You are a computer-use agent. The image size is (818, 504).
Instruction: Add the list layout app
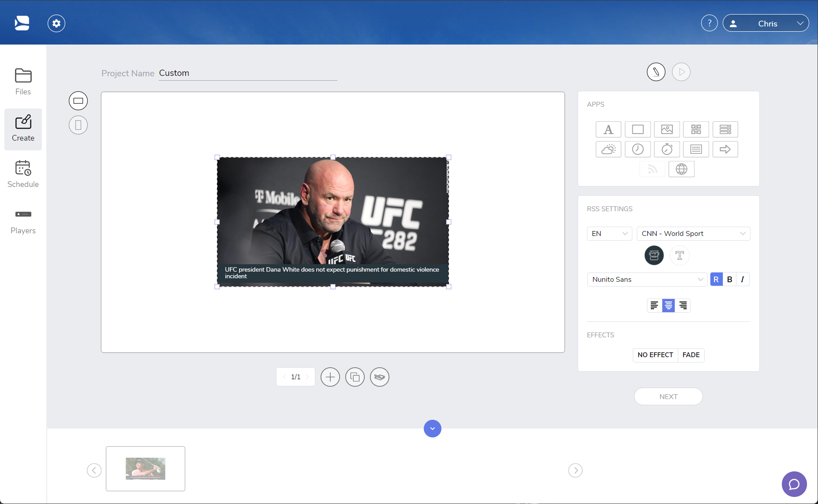pos(725,130)
